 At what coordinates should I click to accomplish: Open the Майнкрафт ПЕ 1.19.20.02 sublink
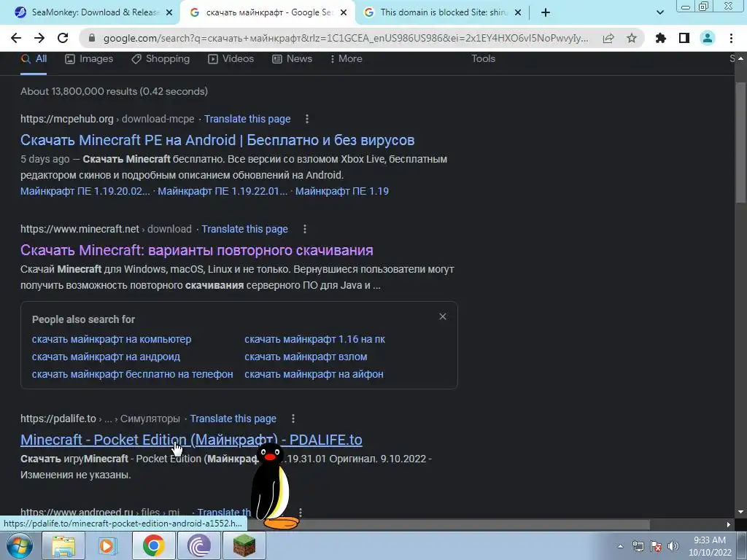point(85,192)
